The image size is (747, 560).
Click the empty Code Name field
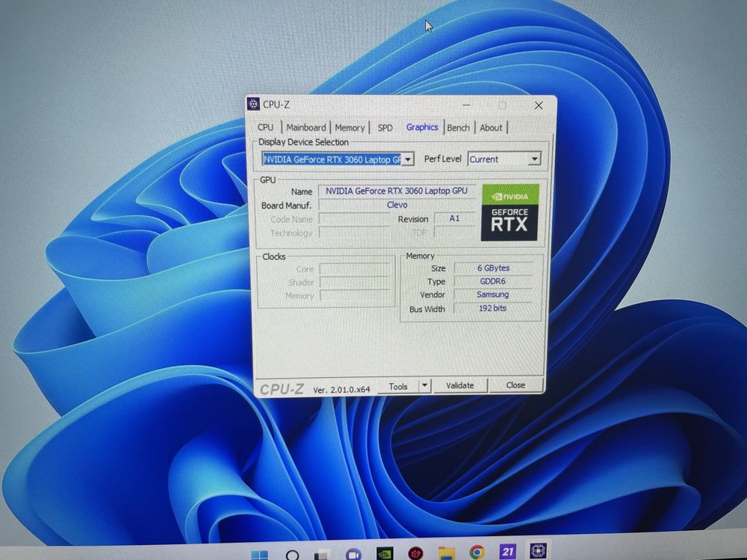pyautogui.click(x=354, y=219)
